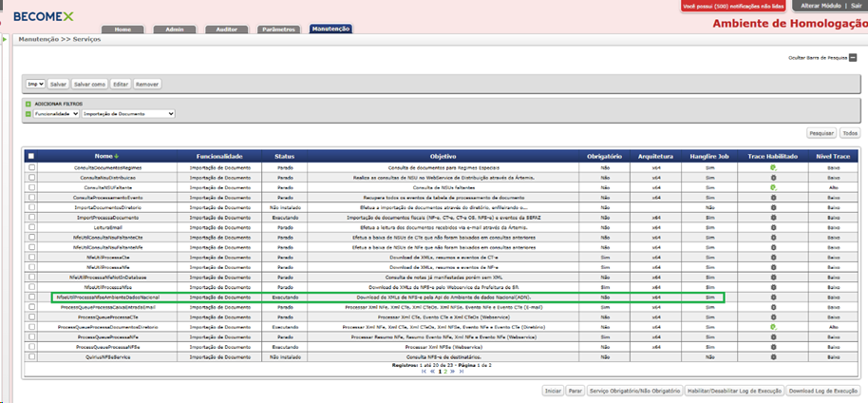This screenshot has width=868, height=403.
Task: Click the trace icon for ConsultaDocumentosRegimes
Action: [773, 167]
